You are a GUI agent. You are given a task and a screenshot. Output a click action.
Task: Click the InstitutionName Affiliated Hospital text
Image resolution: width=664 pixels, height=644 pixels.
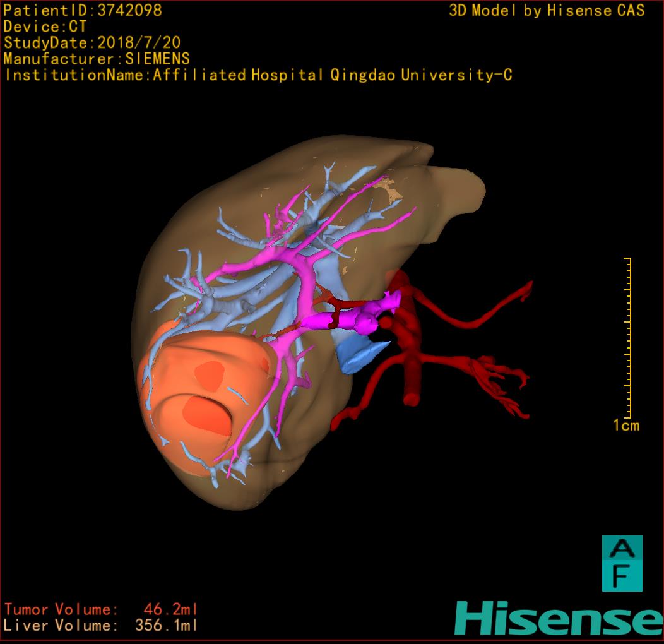[x=258, y=75]
